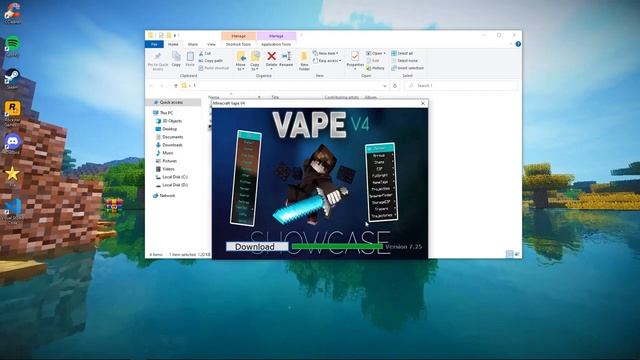Open the Easy access dropdown
Image resolution: width=640 pixels, height=360 pixels.
[327, 61]
